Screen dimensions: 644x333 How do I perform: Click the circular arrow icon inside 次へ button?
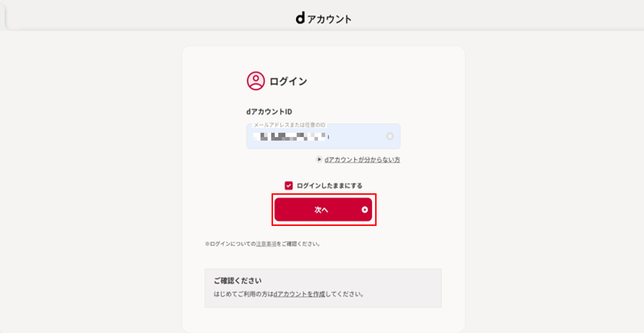[x=364, y=210]
